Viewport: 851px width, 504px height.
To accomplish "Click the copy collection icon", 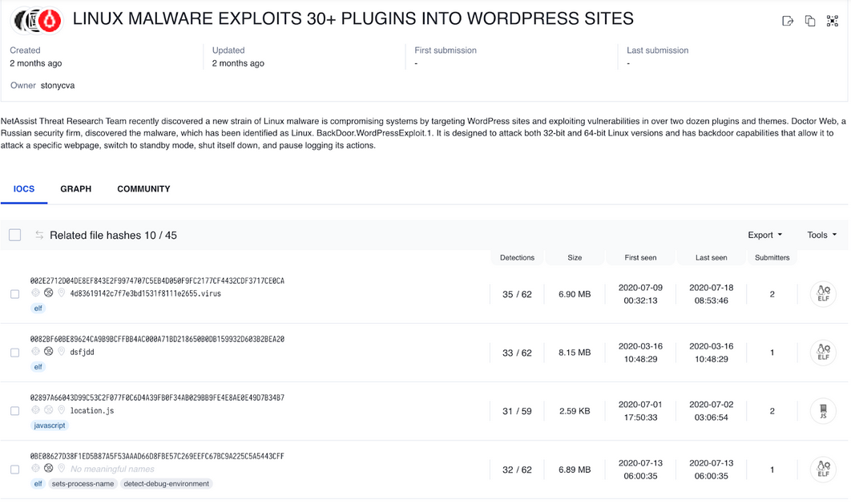I will tap(810, 21).
